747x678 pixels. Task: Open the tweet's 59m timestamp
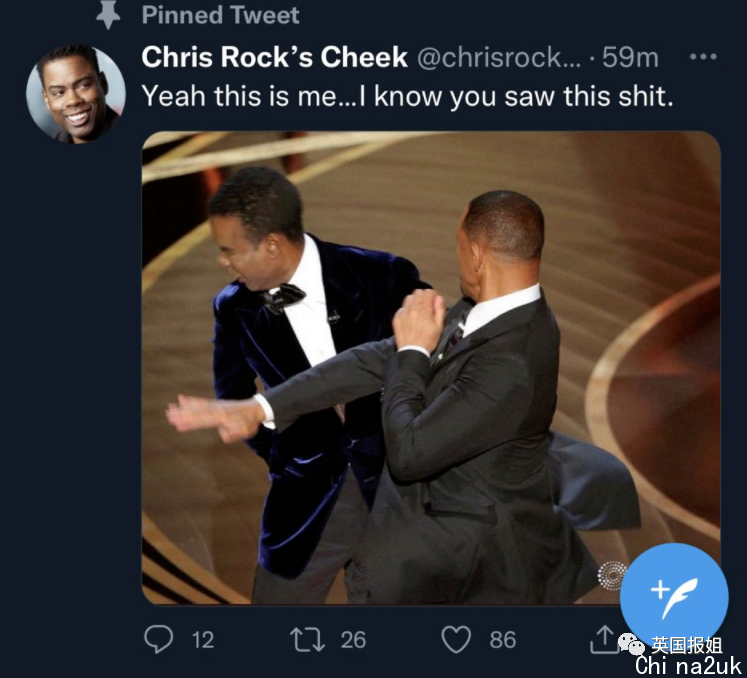tap(630, 57)
